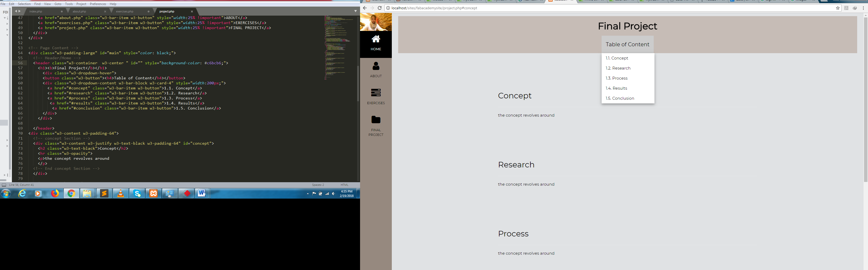Screen dimensions: 868x270
Task: Toggle the Sublime Text side bar switch-panel icon
Action: click(x=4, y=185)
